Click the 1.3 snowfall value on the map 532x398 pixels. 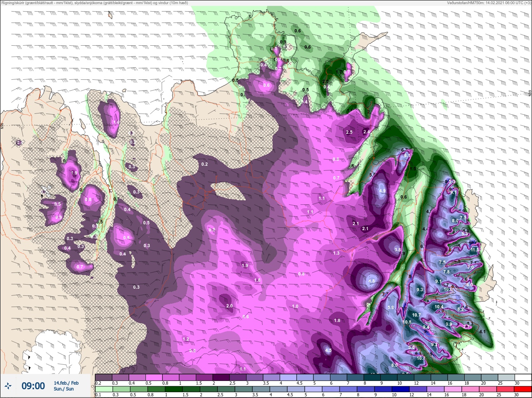click(x=336, y=253)
